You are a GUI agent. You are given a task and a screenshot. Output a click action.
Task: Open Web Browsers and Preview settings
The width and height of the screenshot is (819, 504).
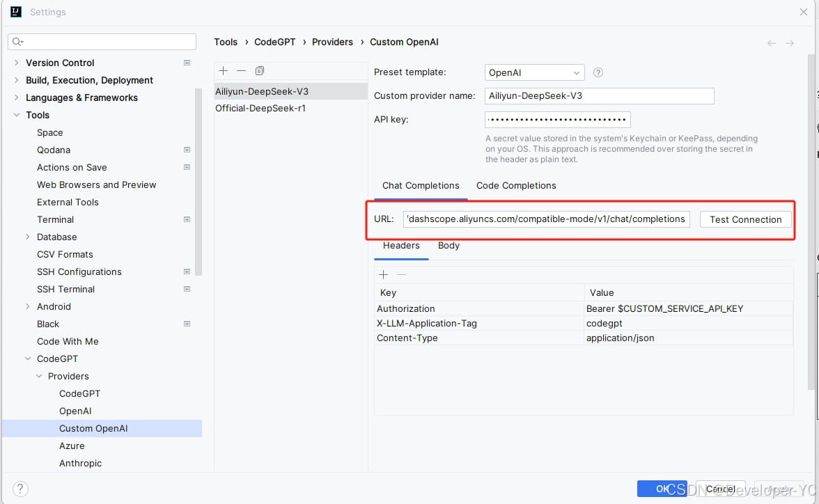(96, 185)
